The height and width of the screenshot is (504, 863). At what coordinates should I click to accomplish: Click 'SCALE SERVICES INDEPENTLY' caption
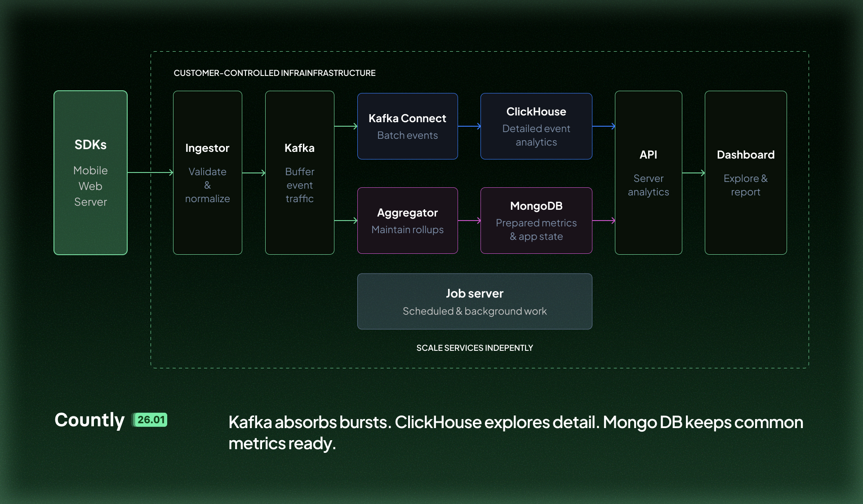coord(475,348)
